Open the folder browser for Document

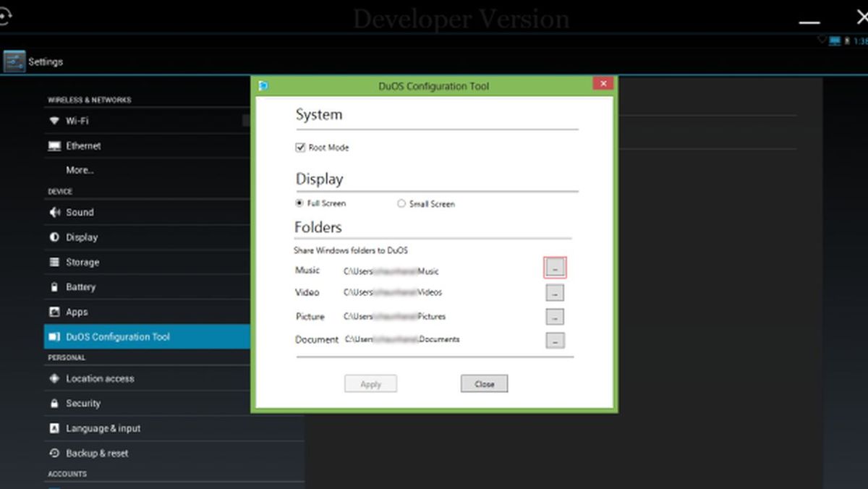[555, 340]
